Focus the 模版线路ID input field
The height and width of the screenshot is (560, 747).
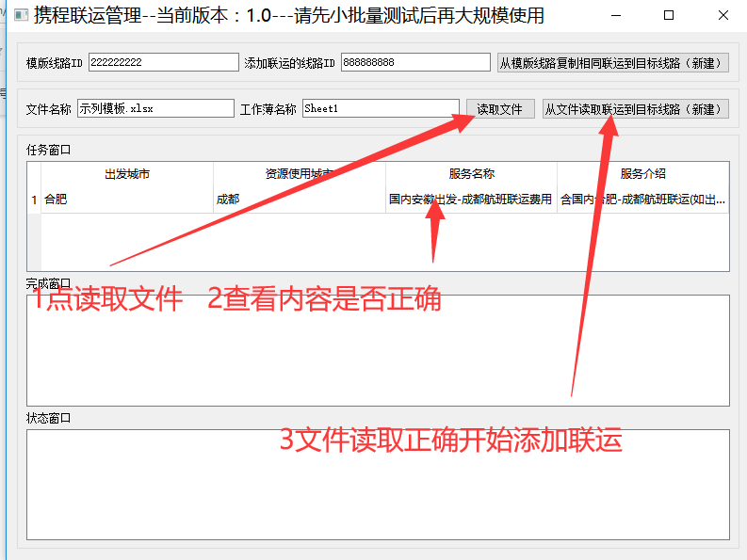[x=163, y=62]
